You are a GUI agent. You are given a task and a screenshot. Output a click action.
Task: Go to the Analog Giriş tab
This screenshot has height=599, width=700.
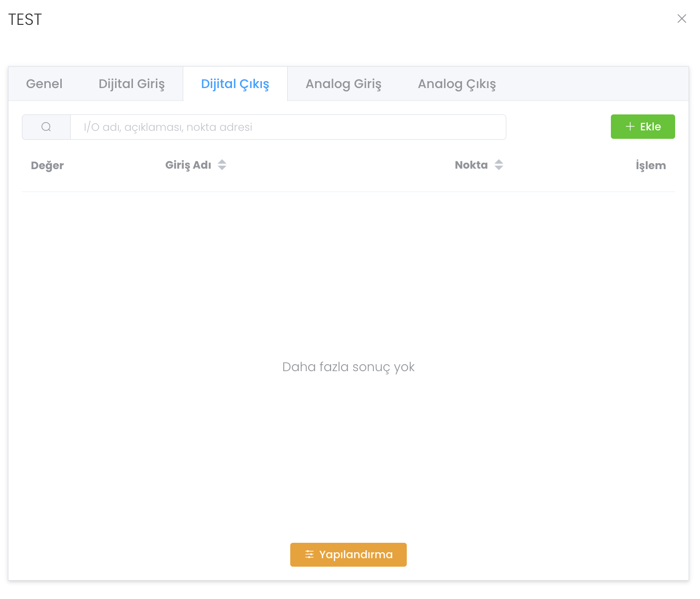point(343,84)
